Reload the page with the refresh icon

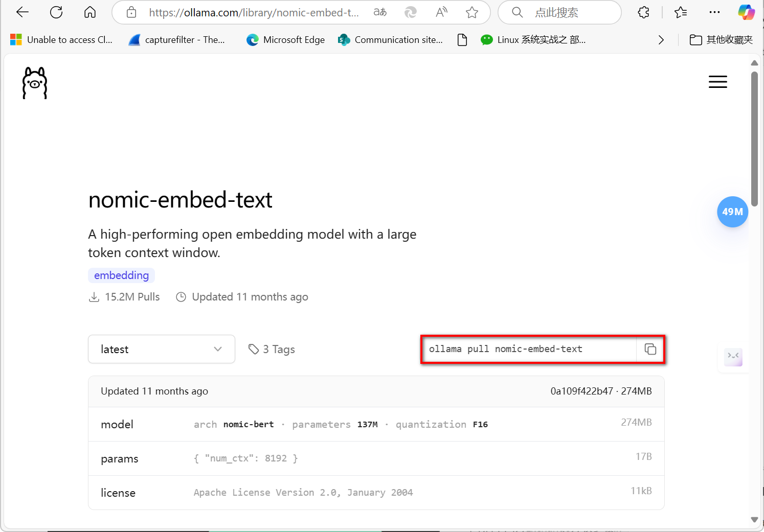[x=56, y=12]
